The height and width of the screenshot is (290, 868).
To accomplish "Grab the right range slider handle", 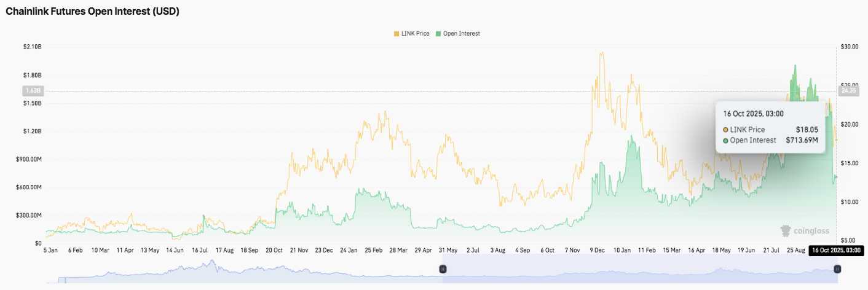I will pos(837,269).
